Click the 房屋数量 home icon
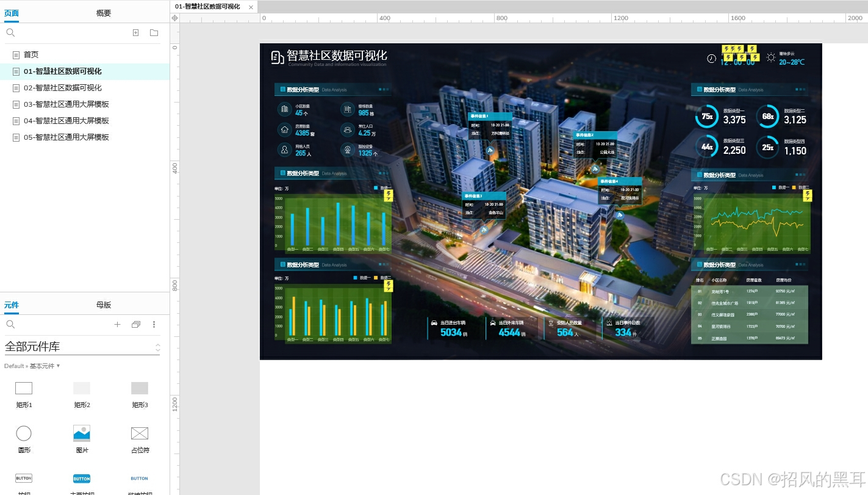 point(284,129)
